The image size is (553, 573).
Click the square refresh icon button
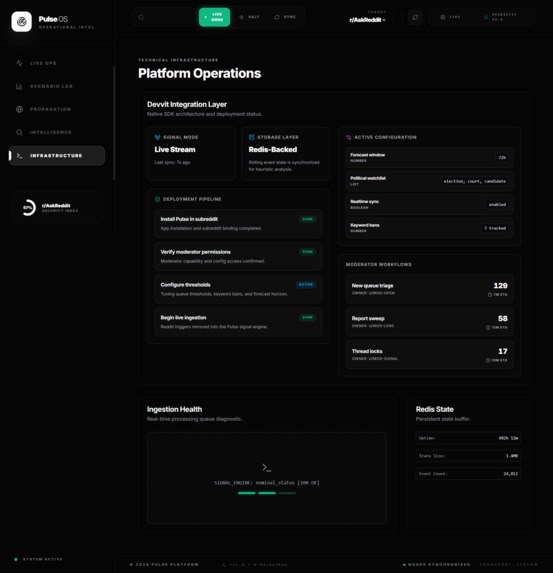[x=415, y=17]
